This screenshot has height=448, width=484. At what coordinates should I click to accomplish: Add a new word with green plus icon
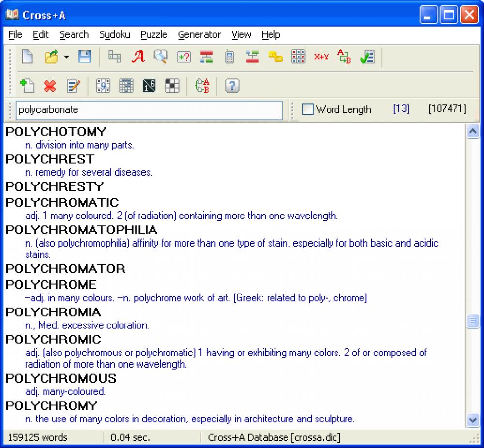[28, 86]
